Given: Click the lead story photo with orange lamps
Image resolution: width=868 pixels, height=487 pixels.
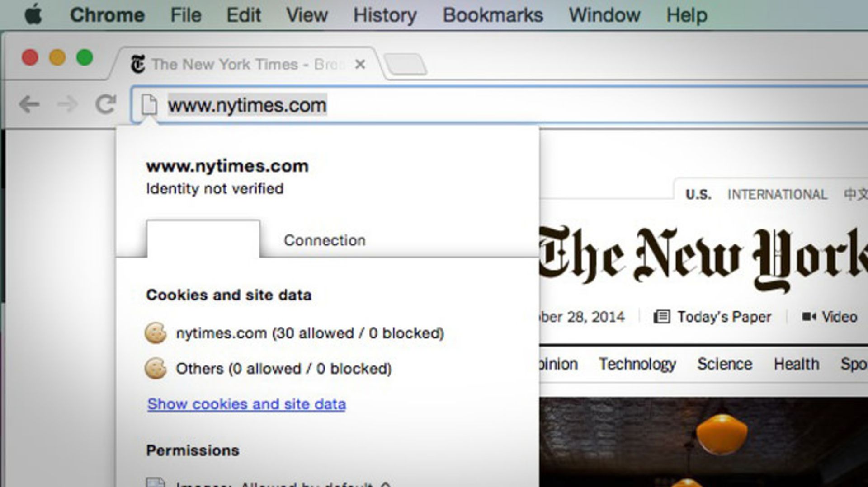Looking at the screenshot, I should pos(703,442).
